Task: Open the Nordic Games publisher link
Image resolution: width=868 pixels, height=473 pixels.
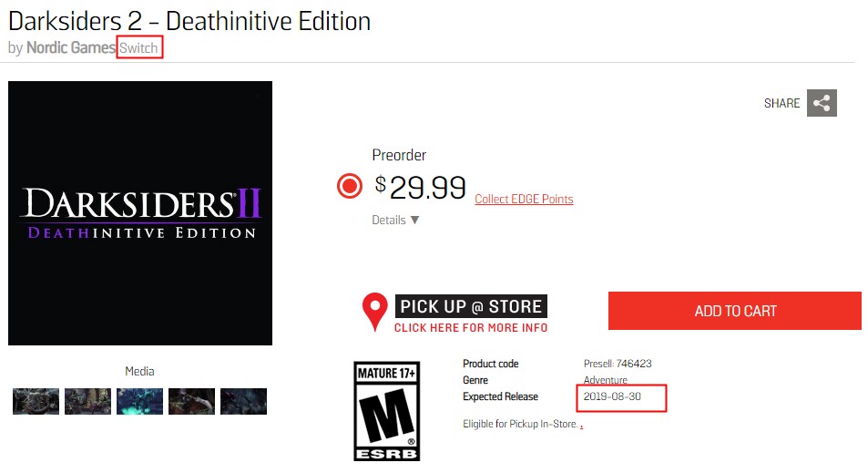Action: click(x=71, y=47)
